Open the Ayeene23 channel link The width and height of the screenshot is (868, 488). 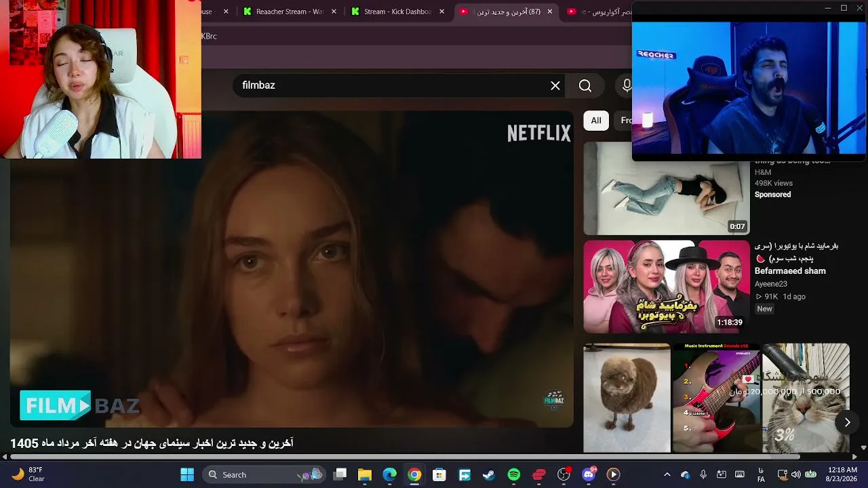771,284
